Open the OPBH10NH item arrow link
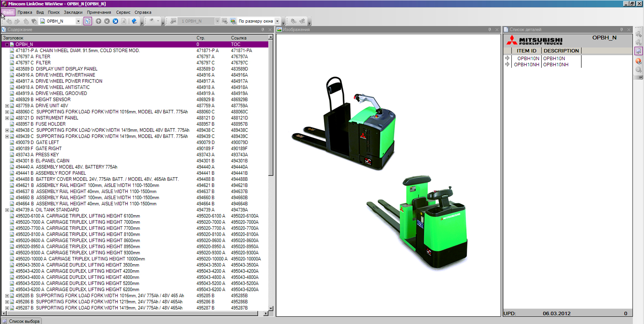The image size is (644, 324). (507, 64)
